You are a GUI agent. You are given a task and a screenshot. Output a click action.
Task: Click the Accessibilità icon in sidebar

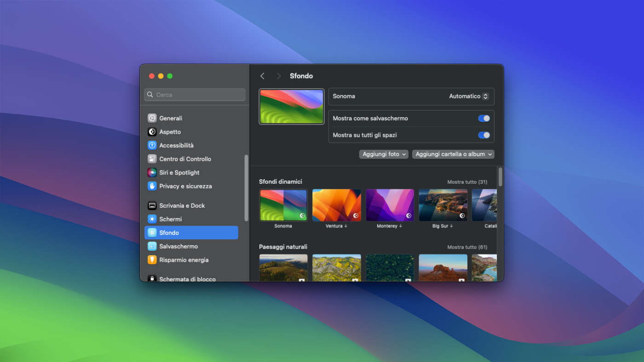tap(152, 145)
